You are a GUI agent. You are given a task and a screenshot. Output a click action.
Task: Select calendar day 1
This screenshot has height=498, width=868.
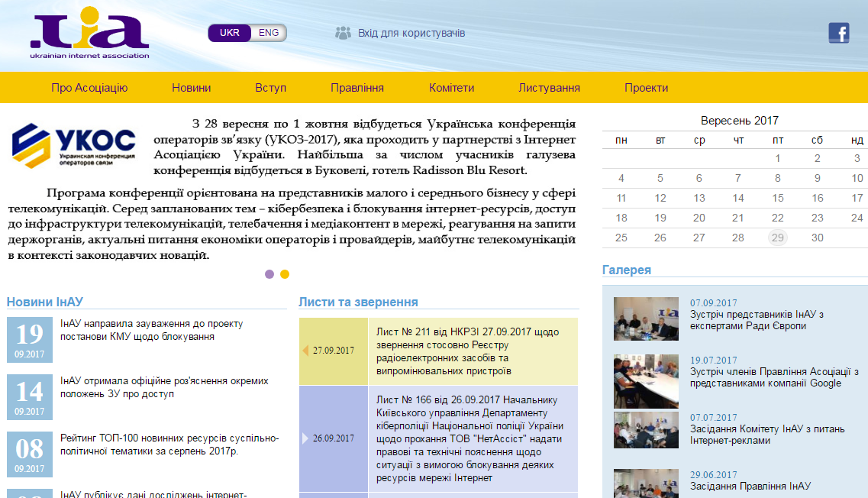[778, 158]
